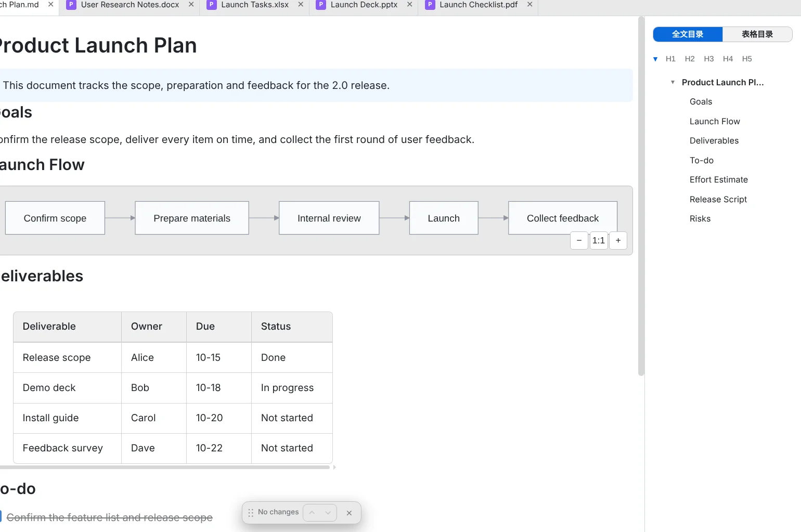The width and height of the screenshot is (801, 532).
Task: Click the purple icon on Launch Deck.pptx tab
Action: (x=321, y=5)
